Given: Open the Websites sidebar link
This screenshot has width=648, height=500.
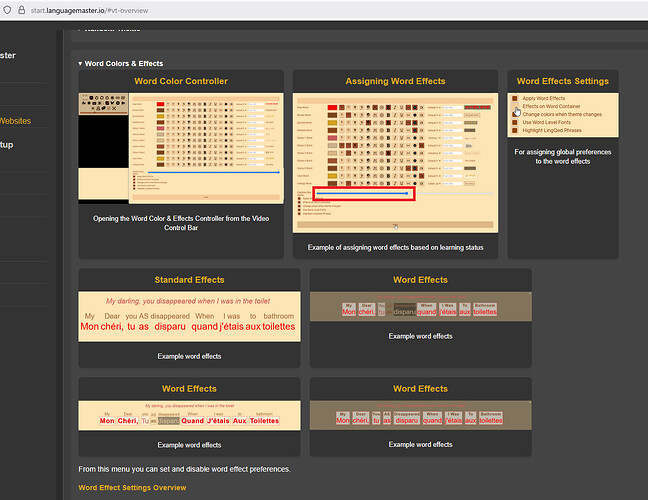Looking at the screenshot, I should coord(16,121).
